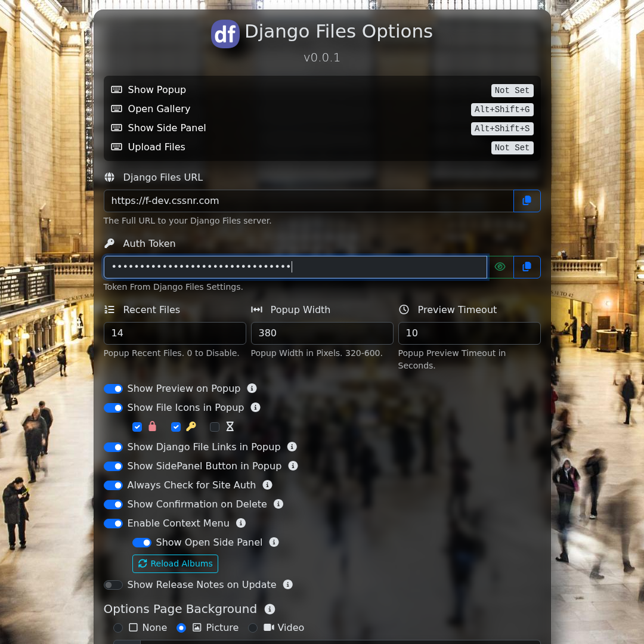
Task: Disable Show Preview on Popup switch
Action: (113, 389)
